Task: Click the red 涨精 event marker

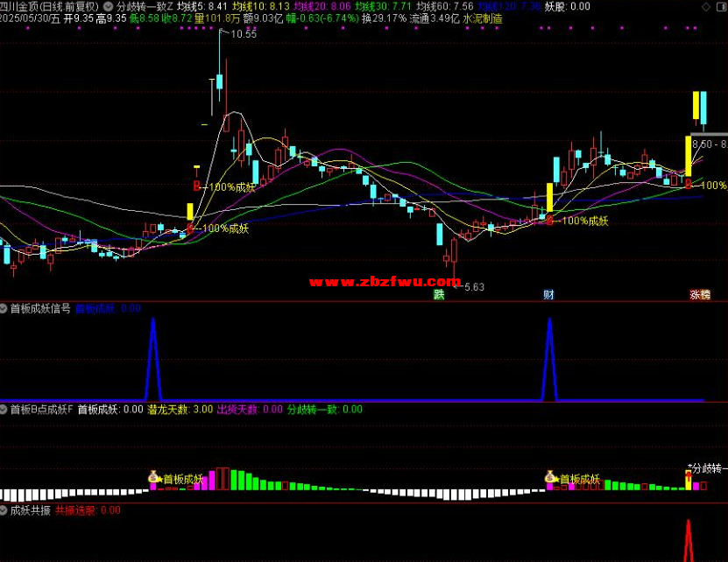Action: click(699, 295)
